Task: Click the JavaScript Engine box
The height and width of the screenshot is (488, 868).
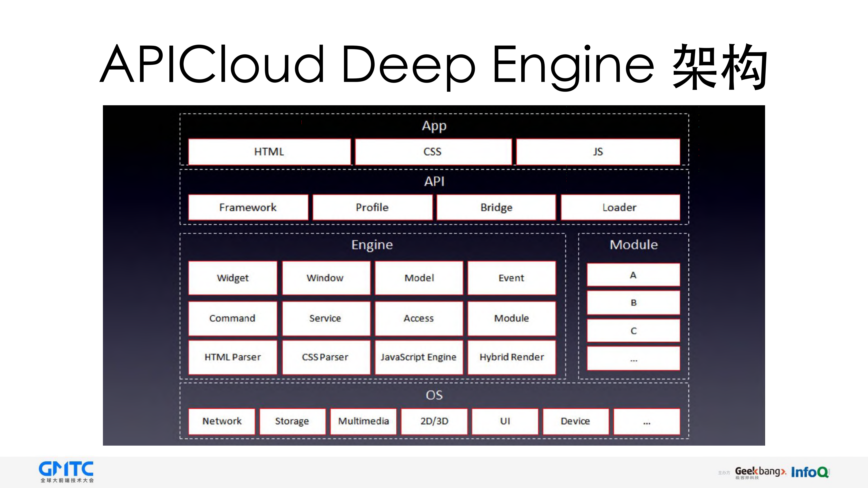Action: (418, 357)
